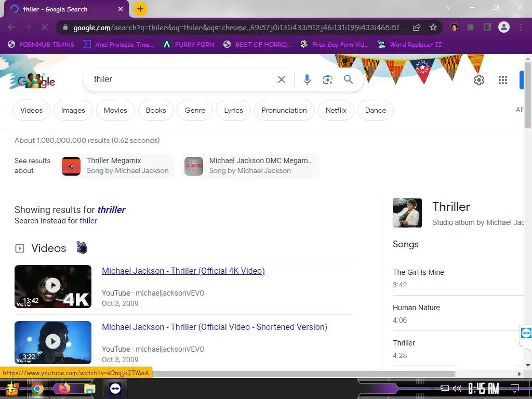Click the network tray icon
The image size is (532, 399).
point(444,389)
